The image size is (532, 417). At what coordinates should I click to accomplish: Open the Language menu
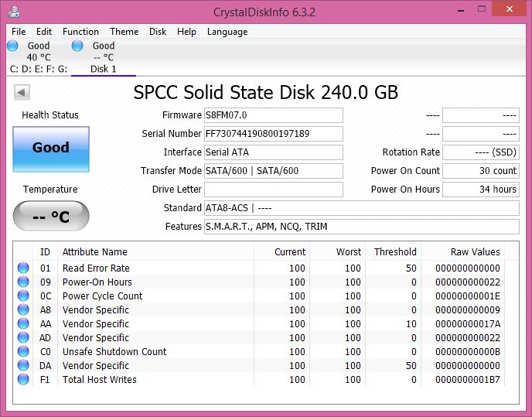[x=227, y=32]
